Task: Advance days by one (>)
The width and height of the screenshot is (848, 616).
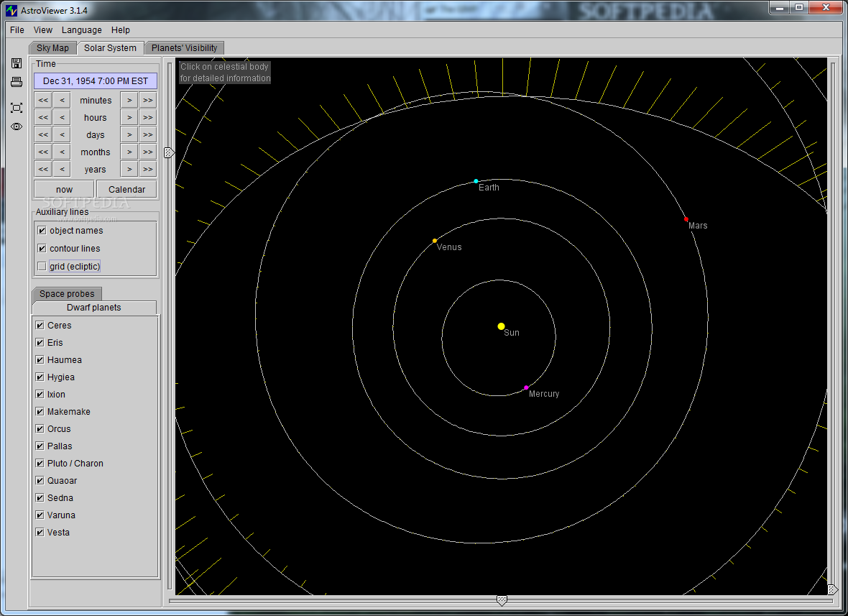Action: [x=129, y=134]
